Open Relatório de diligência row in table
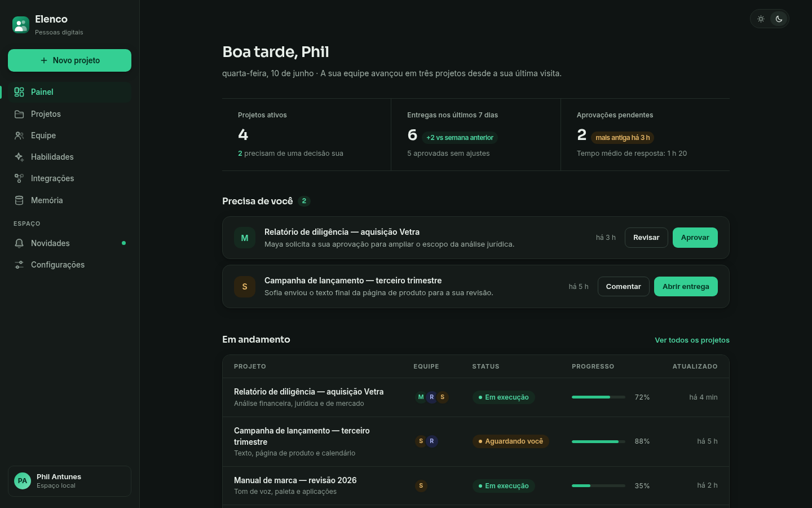812x508 pixels. point(476,397)
